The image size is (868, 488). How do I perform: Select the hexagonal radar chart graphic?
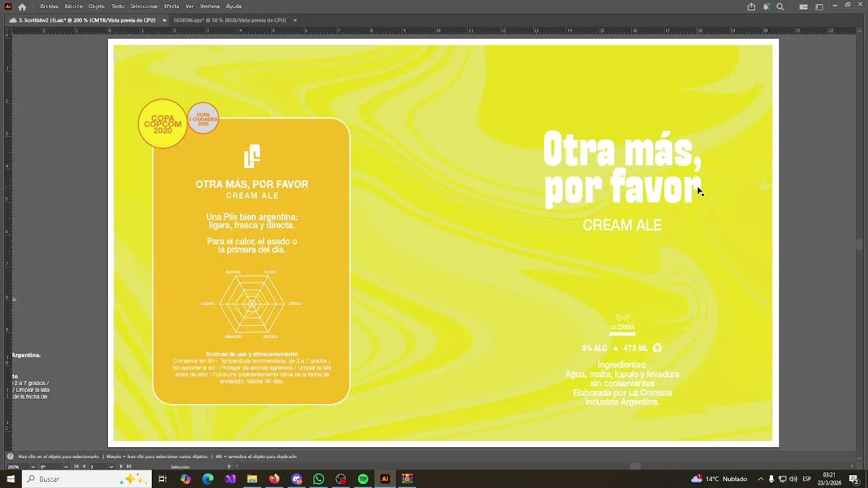tap(252, 304)
